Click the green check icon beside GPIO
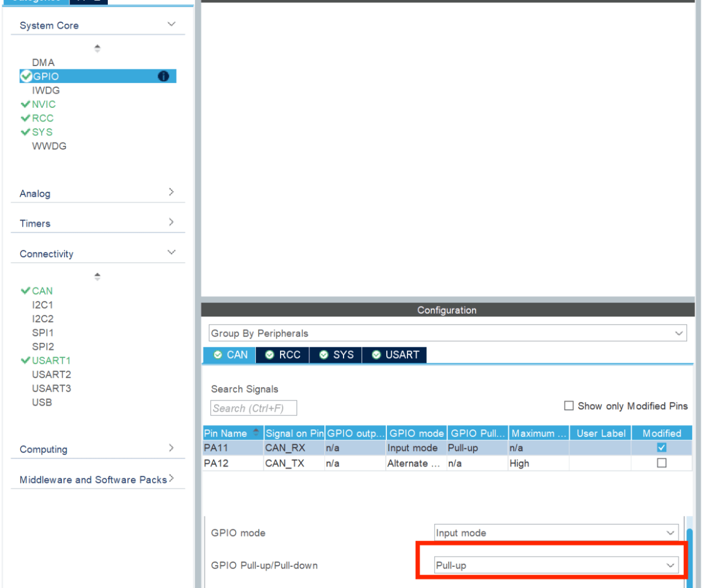Viewport: 706px width, 588px height. pyautogui.click(x=26, y=76)
